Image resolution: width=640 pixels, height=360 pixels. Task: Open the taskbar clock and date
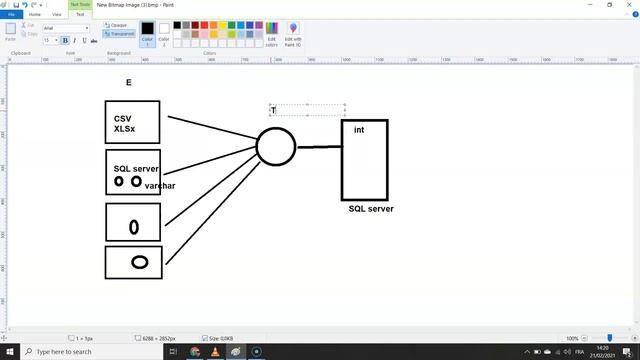602,352
